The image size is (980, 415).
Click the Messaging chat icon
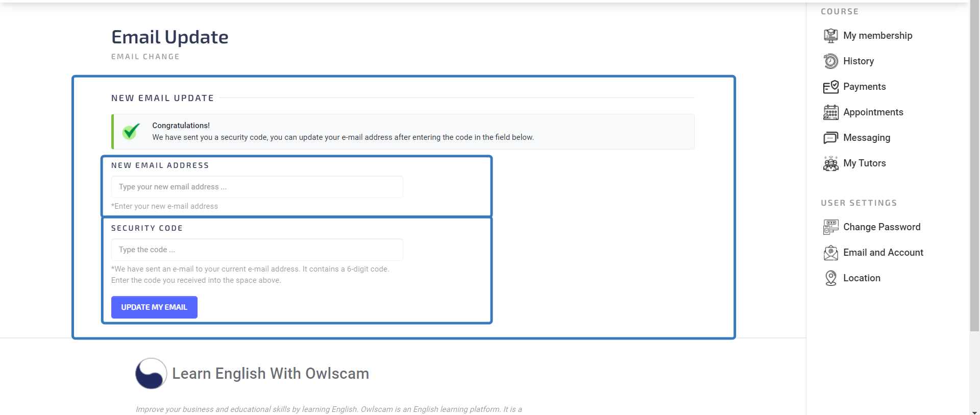pos(830,138)
